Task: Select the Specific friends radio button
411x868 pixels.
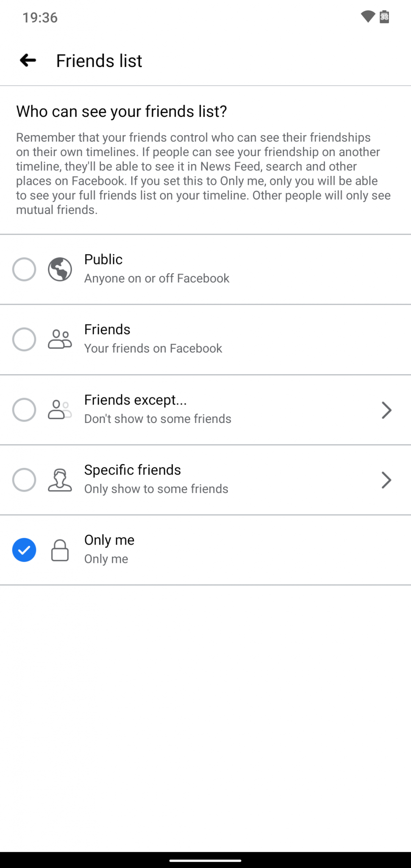Action: pyautogui.click(x=24, y=480)
